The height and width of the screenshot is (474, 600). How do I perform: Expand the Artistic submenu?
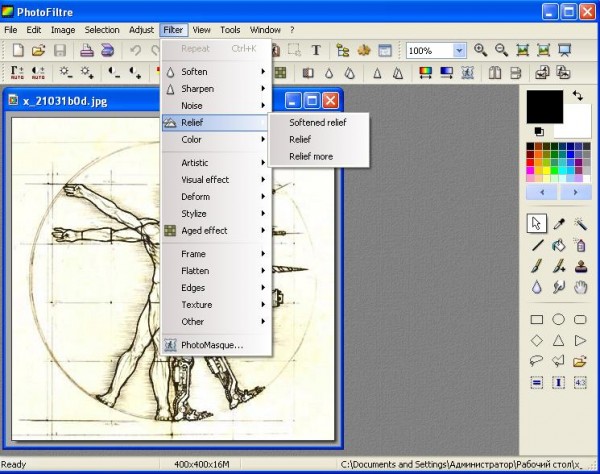[x=216, y=163]
